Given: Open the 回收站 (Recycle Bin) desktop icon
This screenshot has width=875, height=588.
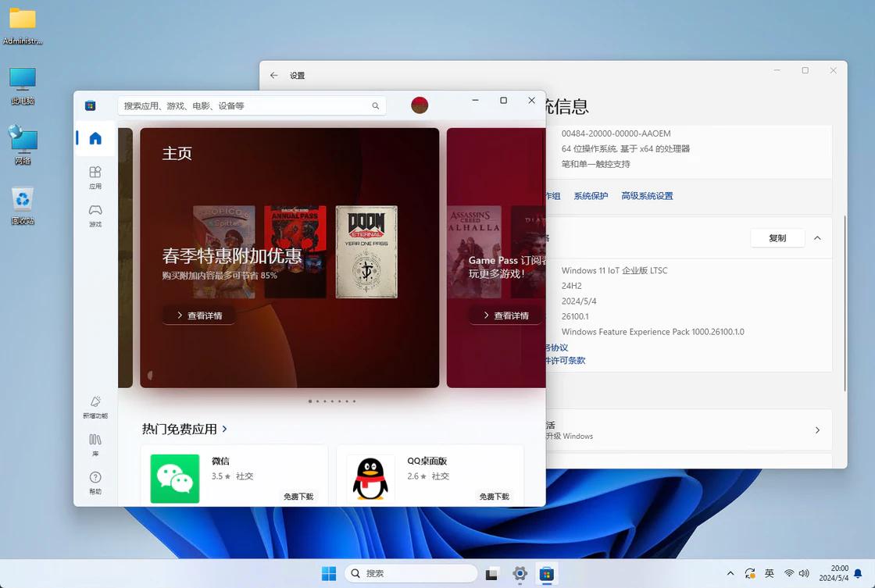Looking at the screenshot, I should tap(23, 200).
